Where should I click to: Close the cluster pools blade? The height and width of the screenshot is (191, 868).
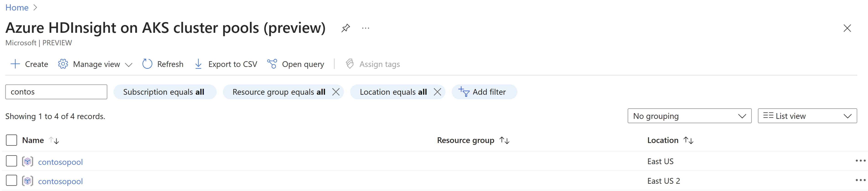tap(847, 28)
